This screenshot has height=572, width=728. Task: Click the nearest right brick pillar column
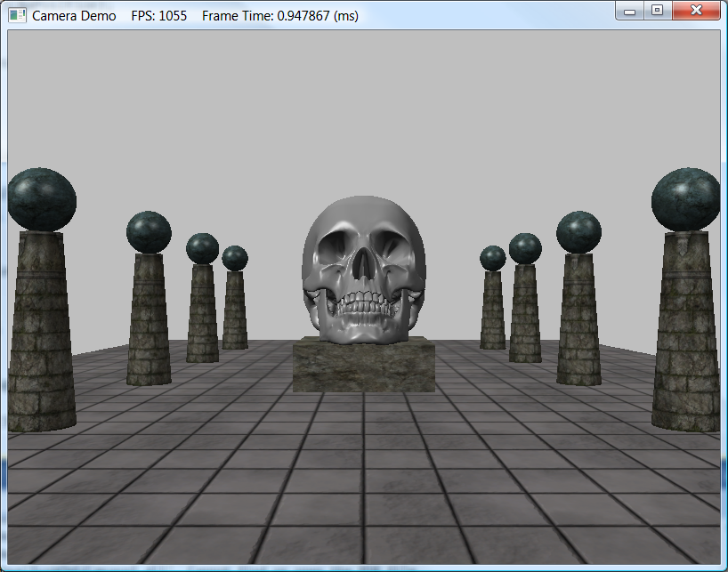point(685,338)
